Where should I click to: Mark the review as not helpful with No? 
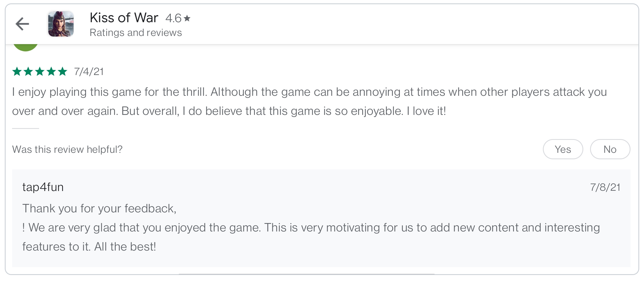pos(610,149)
